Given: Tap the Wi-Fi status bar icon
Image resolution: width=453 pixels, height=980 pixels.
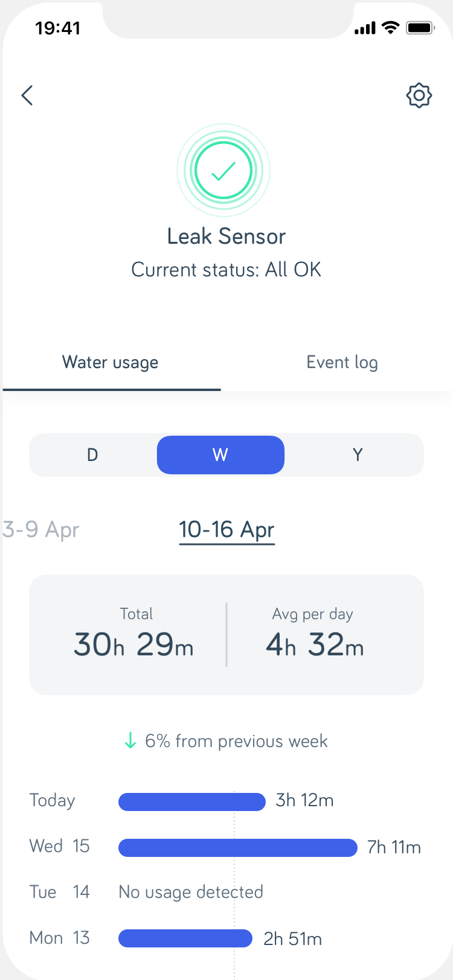Looking at the screenshot, I should pyautogui.click(x=391, y=28).
